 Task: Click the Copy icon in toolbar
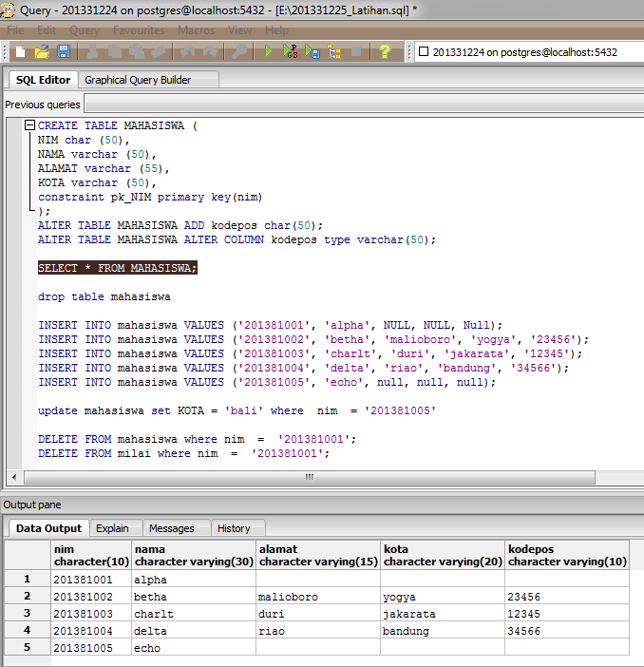pos(114,52)
